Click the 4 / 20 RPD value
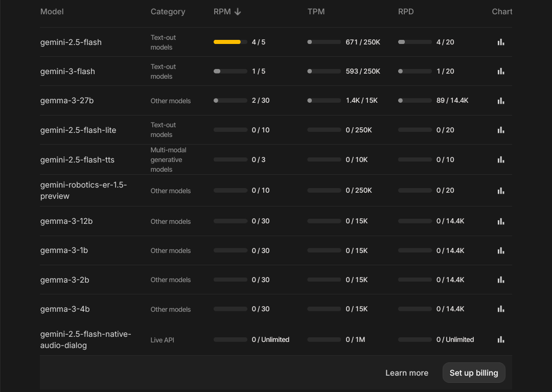The height and width of the screenshot is (392, 552). [445, 42]
